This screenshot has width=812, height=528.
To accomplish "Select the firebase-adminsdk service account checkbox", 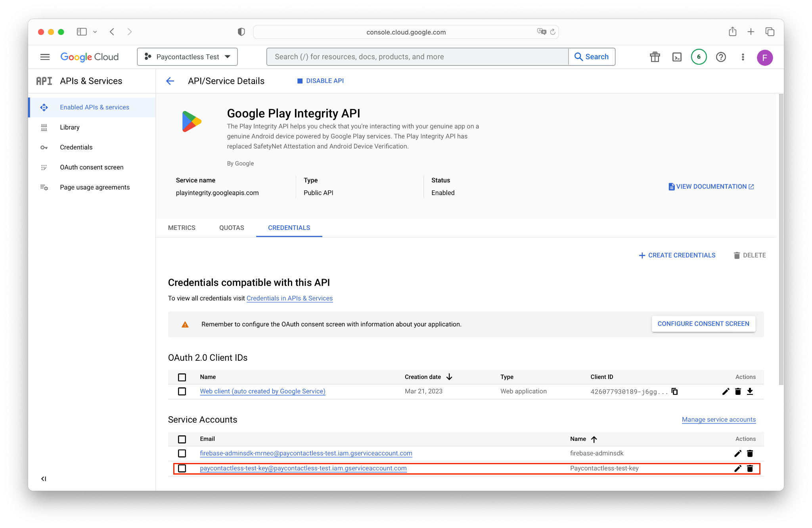I will tap(182, 453).
